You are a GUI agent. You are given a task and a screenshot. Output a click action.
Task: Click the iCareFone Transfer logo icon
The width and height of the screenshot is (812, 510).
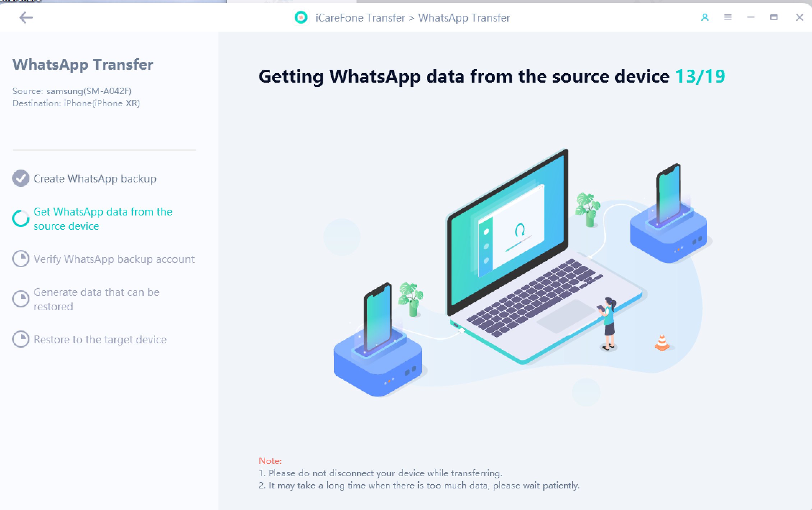[300, 18]
